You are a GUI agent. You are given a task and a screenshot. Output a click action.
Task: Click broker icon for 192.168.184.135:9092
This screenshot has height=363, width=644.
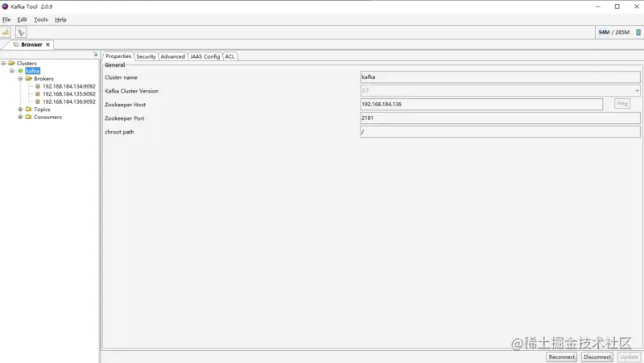click(x=38, y=94)
